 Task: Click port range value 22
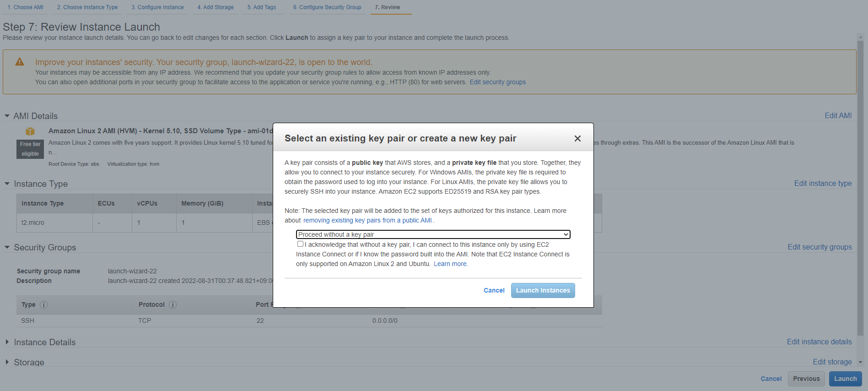click(x=260, y=320)
